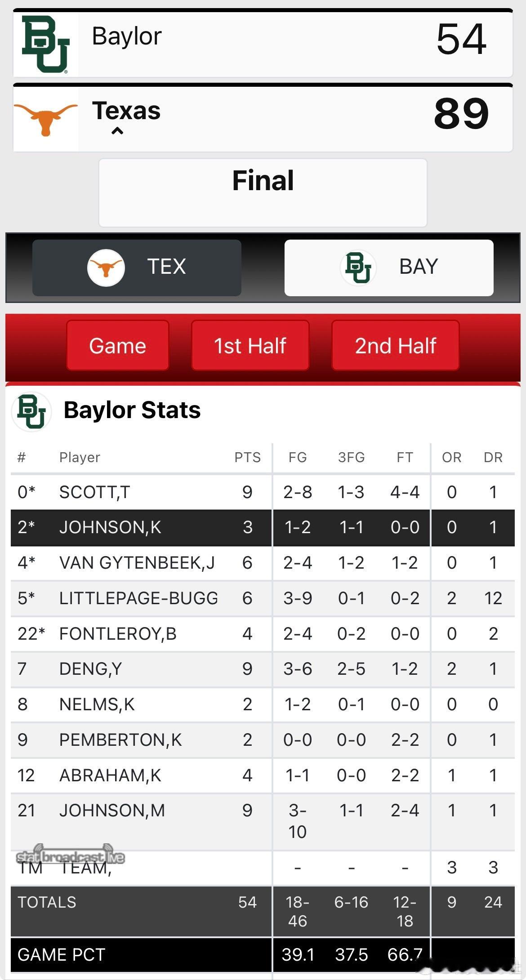Click the FG column header

(298, 458)
